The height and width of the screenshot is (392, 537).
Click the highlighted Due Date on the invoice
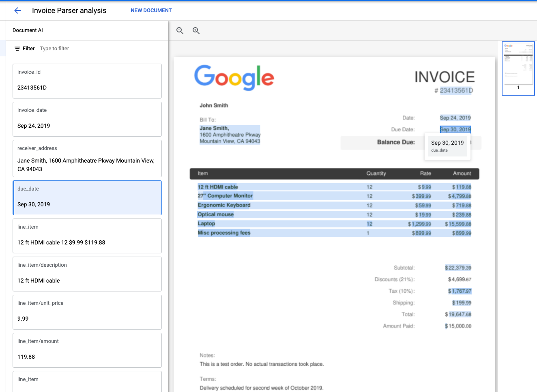tap(455, 129)
